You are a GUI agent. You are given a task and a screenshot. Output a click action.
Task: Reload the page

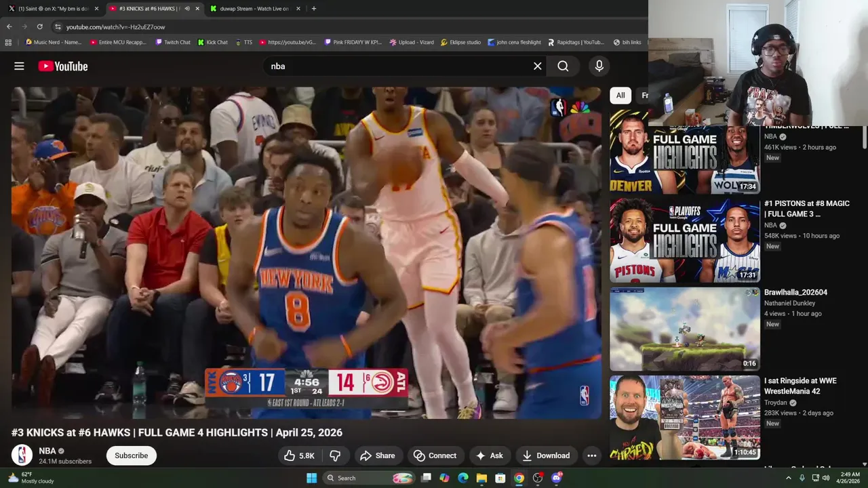pos(40,26)
